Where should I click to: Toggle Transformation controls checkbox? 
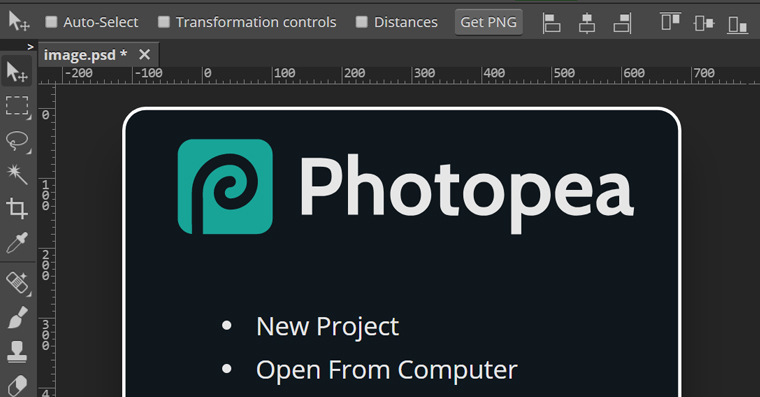tap(164, 22)
